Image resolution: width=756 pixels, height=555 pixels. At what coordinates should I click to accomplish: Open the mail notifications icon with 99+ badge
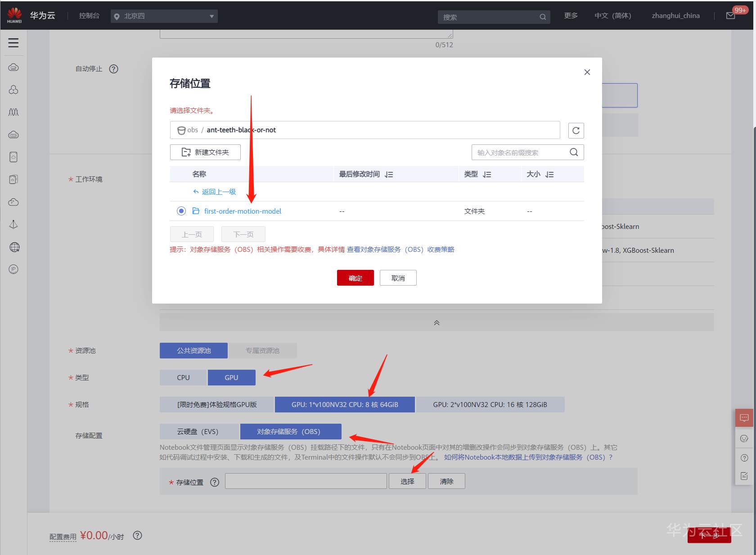[731, 16]
